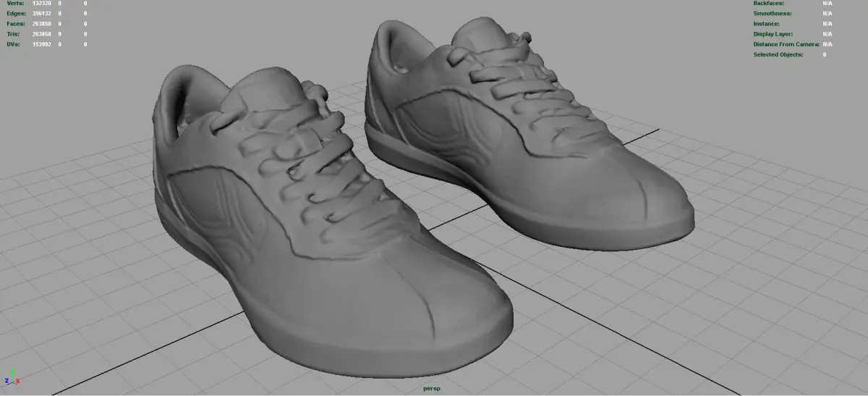Click the N/A value beside Display Layer

(827, 34)
